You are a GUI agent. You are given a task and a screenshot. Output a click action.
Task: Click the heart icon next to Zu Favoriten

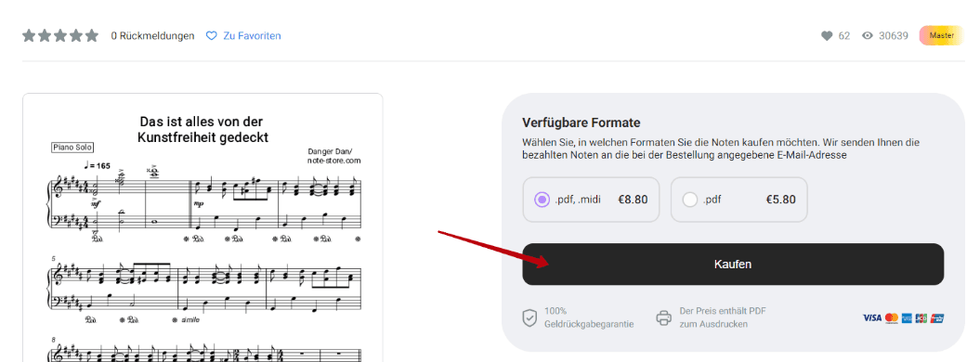[x=211, y=36]
